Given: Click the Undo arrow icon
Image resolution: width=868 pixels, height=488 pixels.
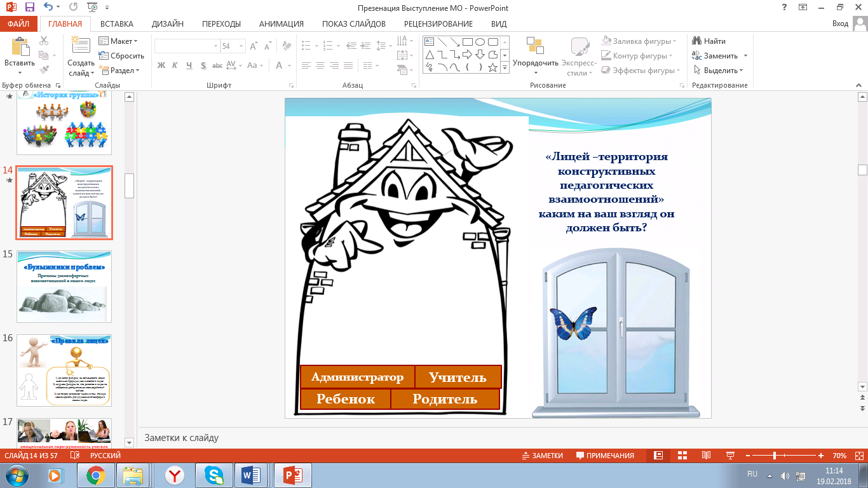Looking at the screenshot, I should [x=50, y=8].
